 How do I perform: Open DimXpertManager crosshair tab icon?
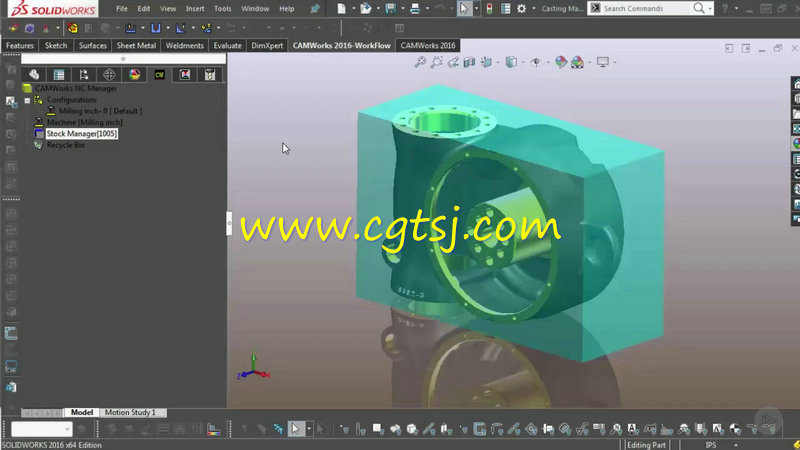coord(109,74)
